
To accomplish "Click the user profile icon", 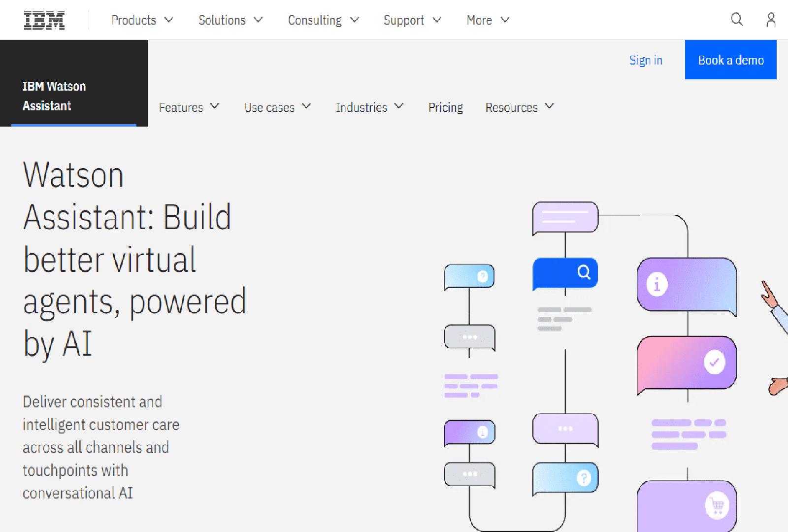I will (770, 20).
